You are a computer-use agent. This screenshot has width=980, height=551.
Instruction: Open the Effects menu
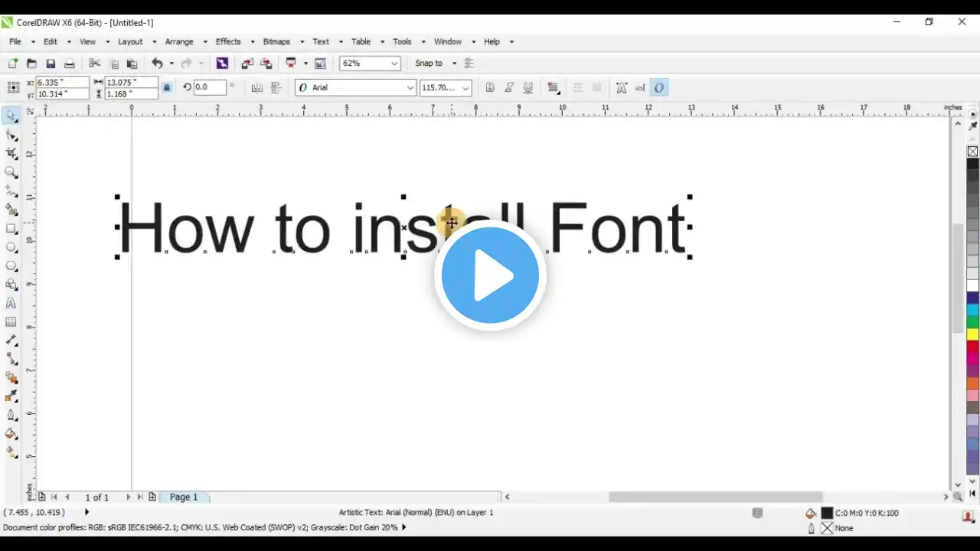228,41
